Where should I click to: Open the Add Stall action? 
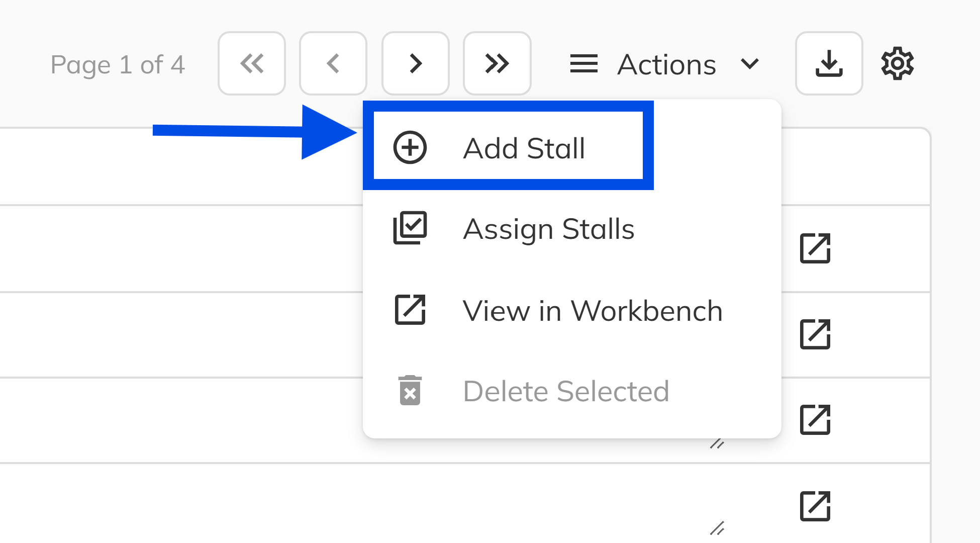click(x=524, y=147)
